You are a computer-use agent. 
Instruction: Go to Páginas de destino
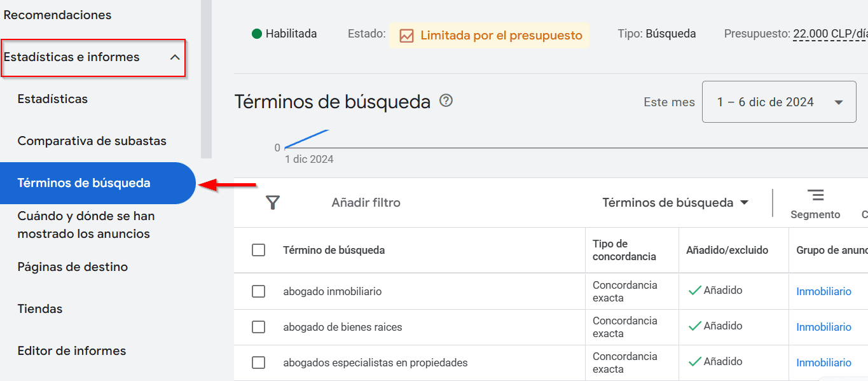(x=72, y=267)
